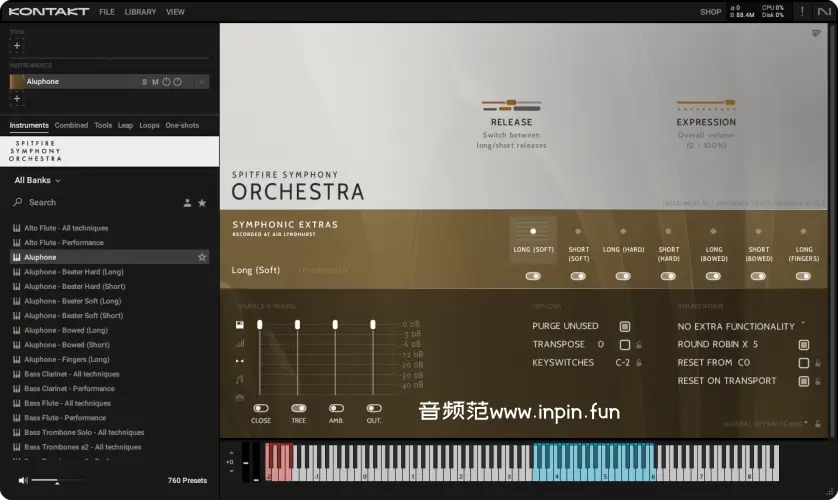Click the Native Instruments logo icon
This screenshot has width=838, height=500.
coord(824,12)
